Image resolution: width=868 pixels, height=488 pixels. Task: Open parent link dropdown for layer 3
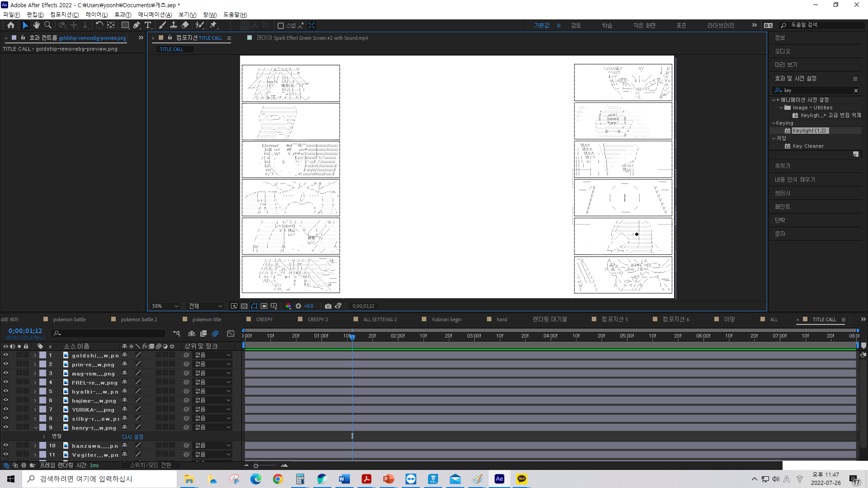point(212,373)
